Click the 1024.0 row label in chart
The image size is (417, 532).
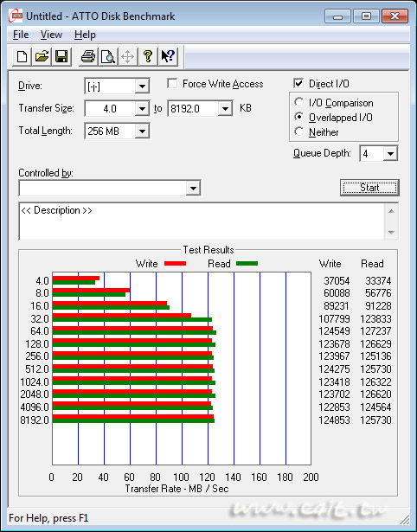pos(35,382)
